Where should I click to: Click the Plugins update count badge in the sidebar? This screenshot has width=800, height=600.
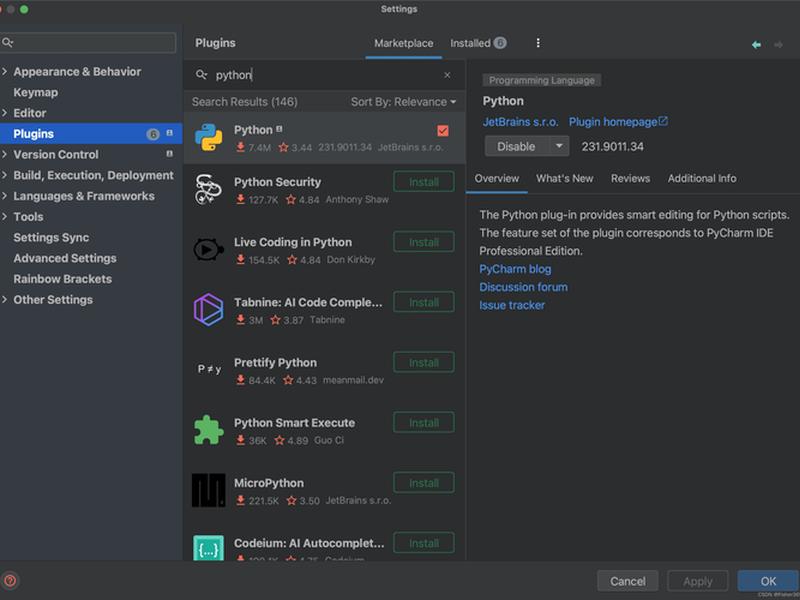153,134
